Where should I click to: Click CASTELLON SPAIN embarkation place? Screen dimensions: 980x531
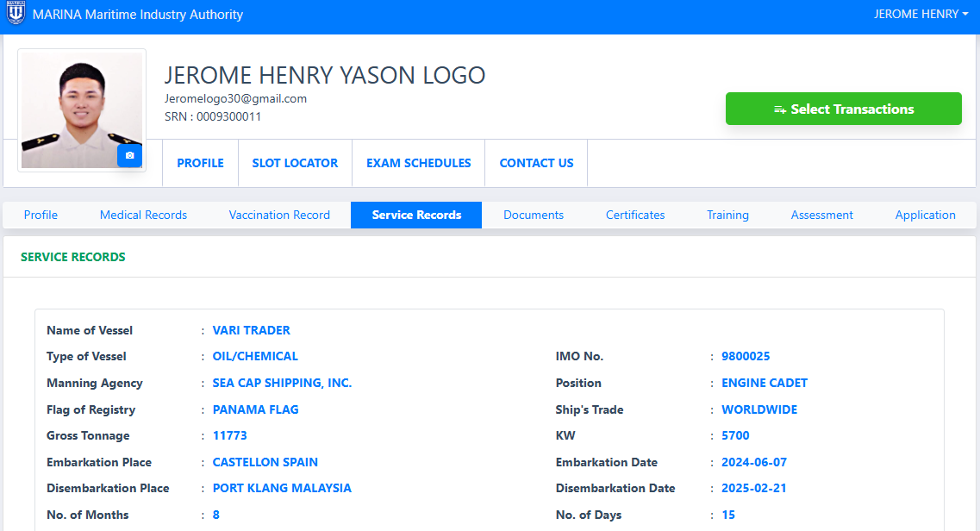pyautogui.click(x=265, y=462)
